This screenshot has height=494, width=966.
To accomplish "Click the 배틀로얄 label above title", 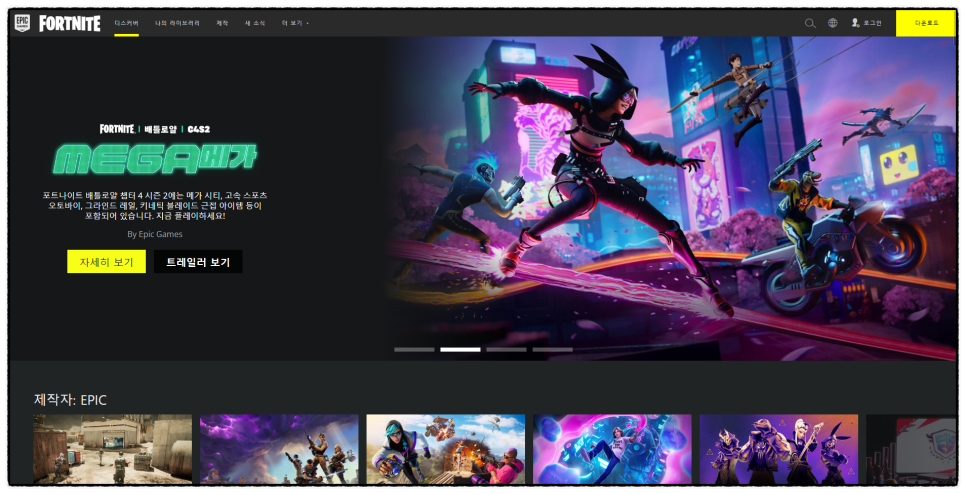I will click(x=160, y=129).
